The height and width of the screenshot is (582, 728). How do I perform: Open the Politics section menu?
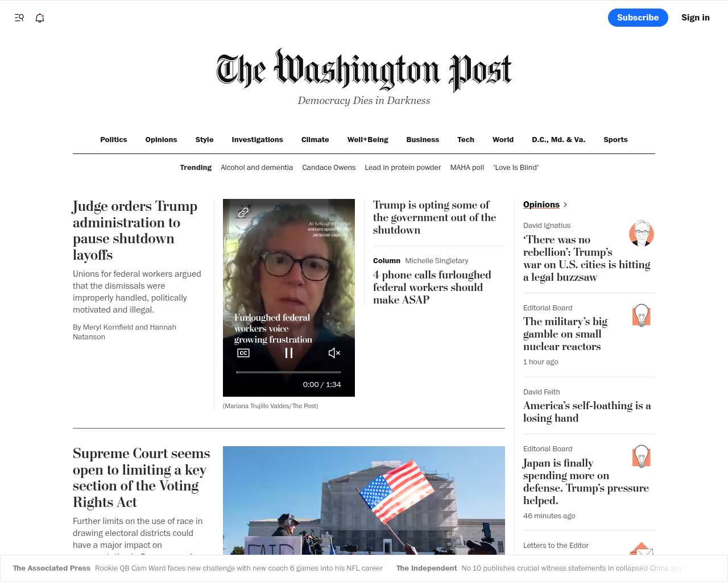coord(114,139)
